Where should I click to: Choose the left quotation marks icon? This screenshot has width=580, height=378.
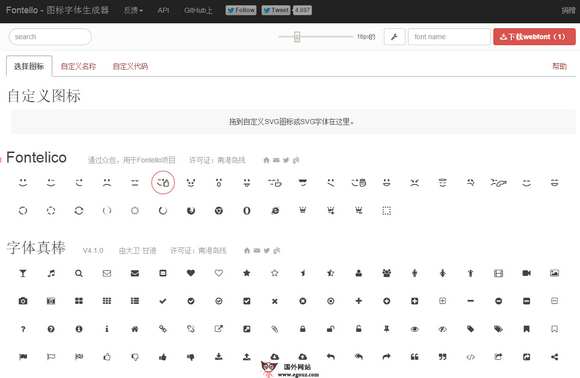point(415,357)
